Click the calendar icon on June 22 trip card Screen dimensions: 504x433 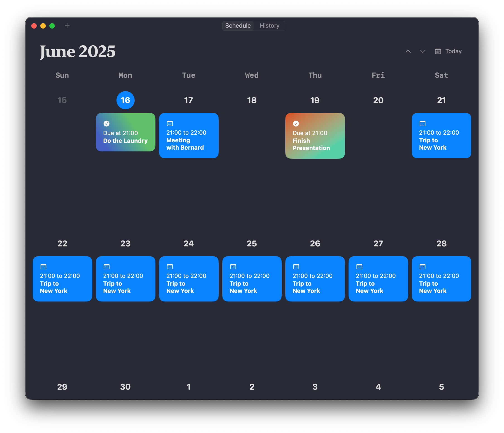[44, 267]
